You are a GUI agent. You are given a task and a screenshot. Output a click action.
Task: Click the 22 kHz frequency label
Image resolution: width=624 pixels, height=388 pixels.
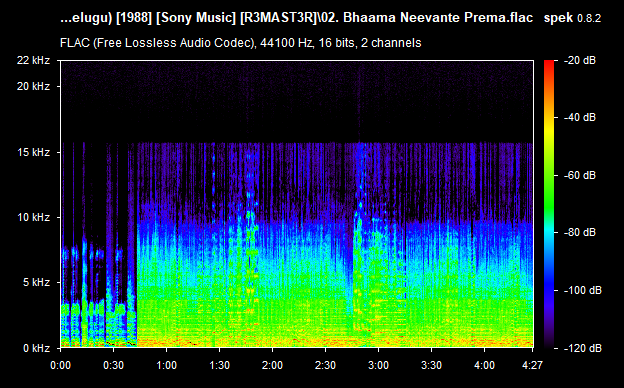[33, 60]
